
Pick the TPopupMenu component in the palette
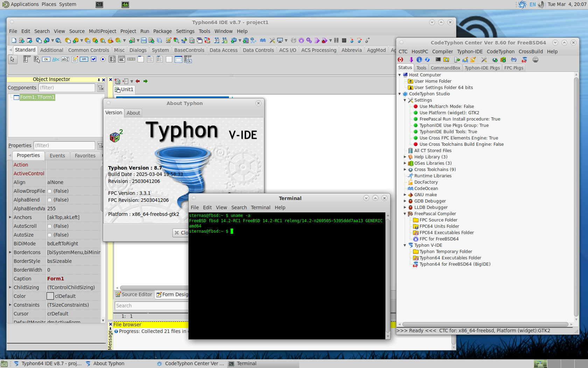[x=36, y=59]
